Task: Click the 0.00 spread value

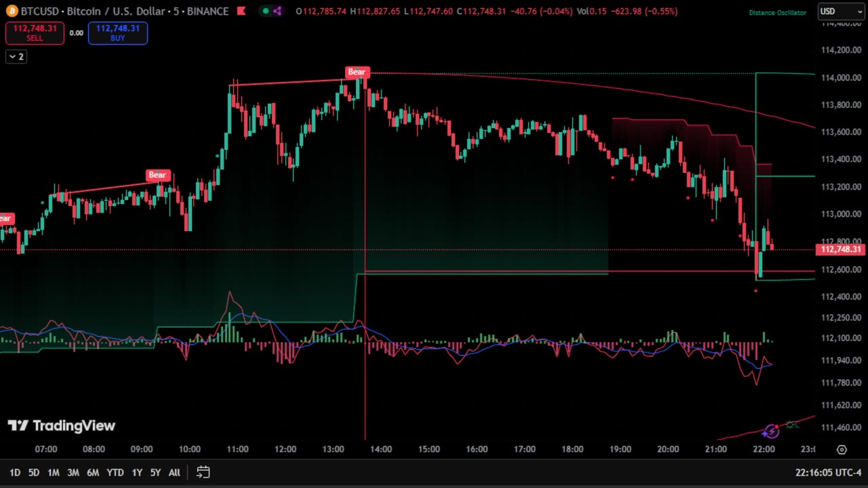Action: click(x=76, y=33)
